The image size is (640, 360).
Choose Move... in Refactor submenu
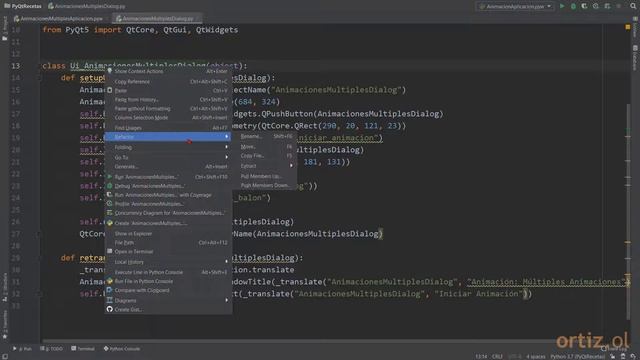coord(265,147)
